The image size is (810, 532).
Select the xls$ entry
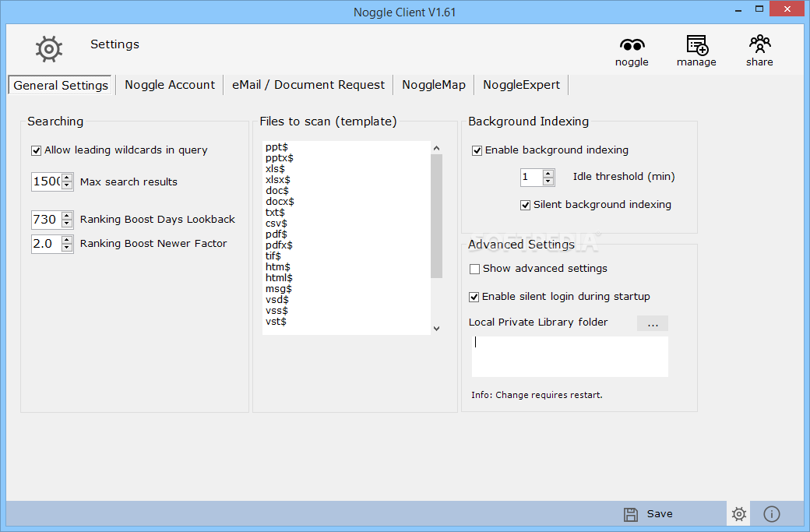point(276,169)
